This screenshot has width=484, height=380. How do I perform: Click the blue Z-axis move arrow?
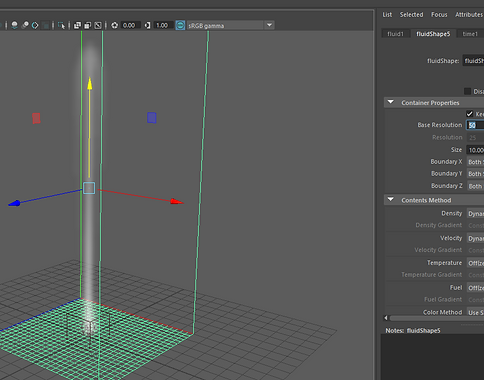[15, 203]
